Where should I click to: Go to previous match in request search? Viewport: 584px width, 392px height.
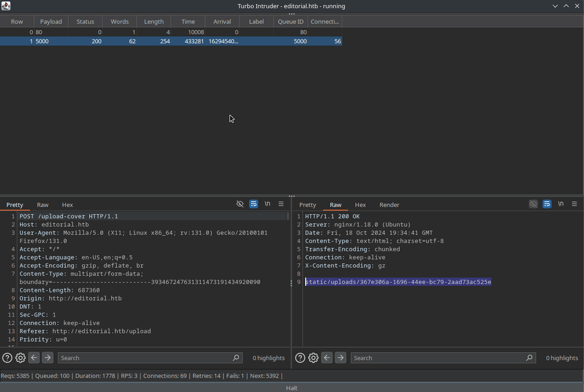(34, 358)
